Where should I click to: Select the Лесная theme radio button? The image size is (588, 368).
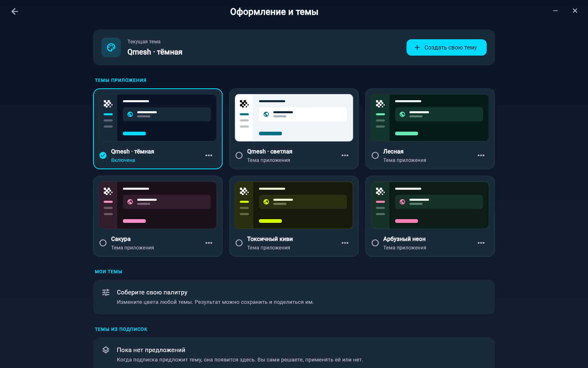[x=375, y=155]
